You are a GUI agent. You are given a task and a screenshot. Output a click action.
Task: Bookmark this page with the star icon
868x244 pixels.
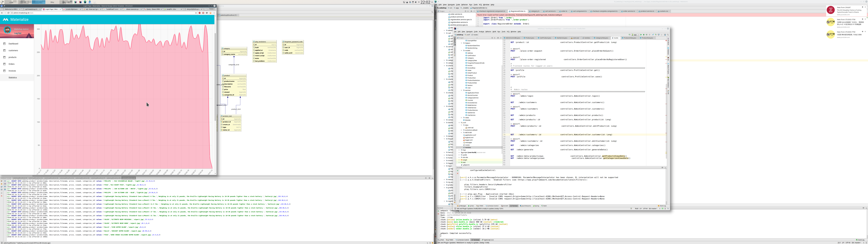[x=196, y=13]
